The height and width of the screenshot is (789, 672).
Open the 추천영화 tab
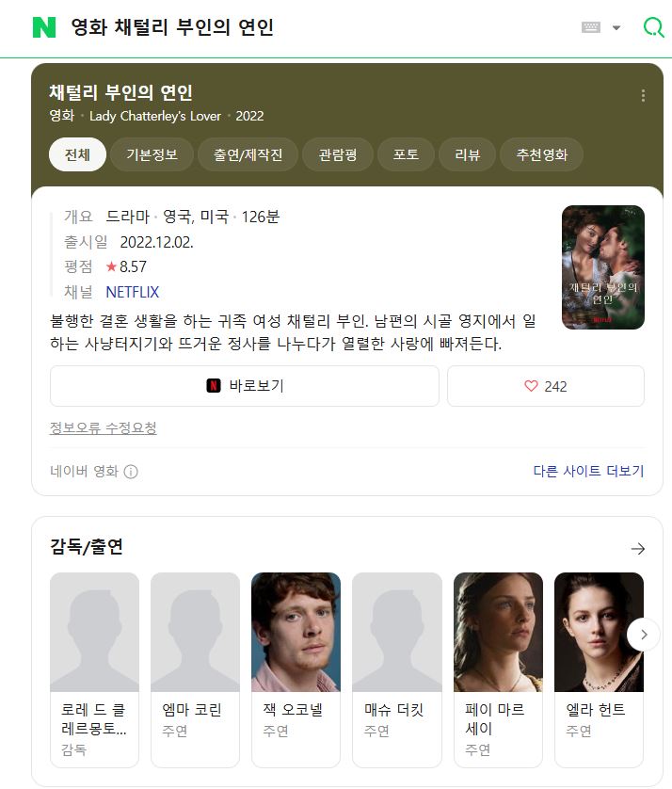point(542,154)
